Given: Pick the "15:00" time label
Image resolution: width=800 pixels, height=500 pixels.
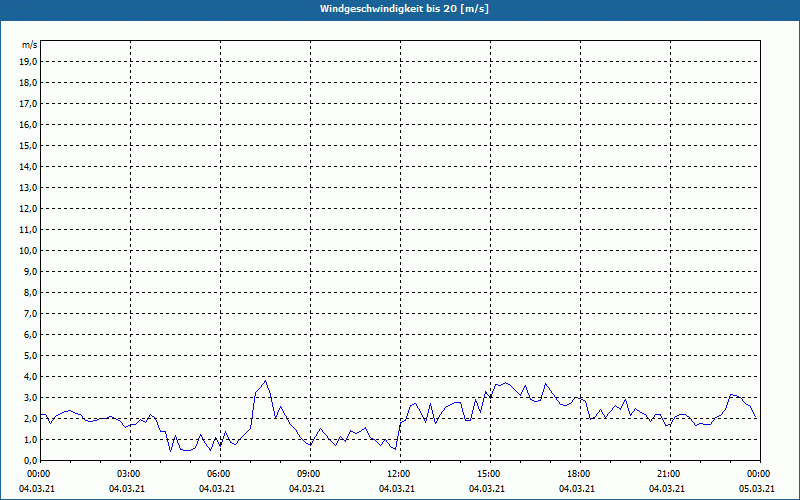Looking at the screenshot, I should [490, 474].
